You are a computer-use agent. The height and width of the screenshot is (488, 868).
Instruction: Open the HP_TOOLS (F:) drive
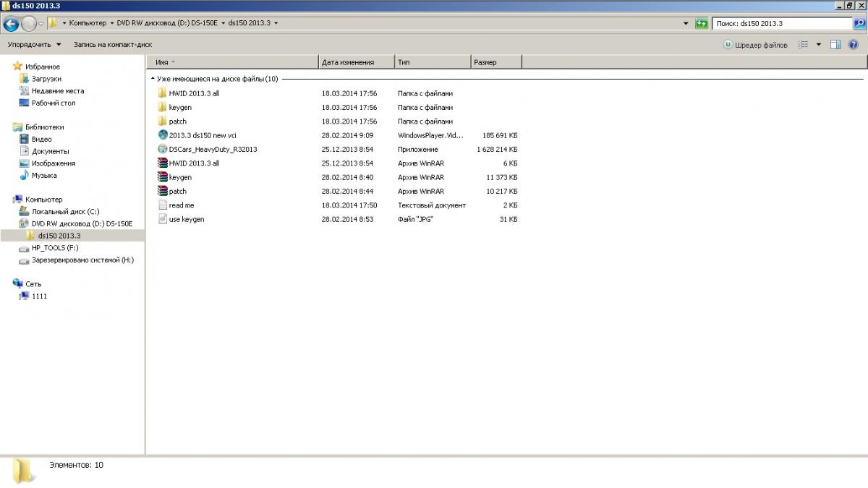coord(55,248)
